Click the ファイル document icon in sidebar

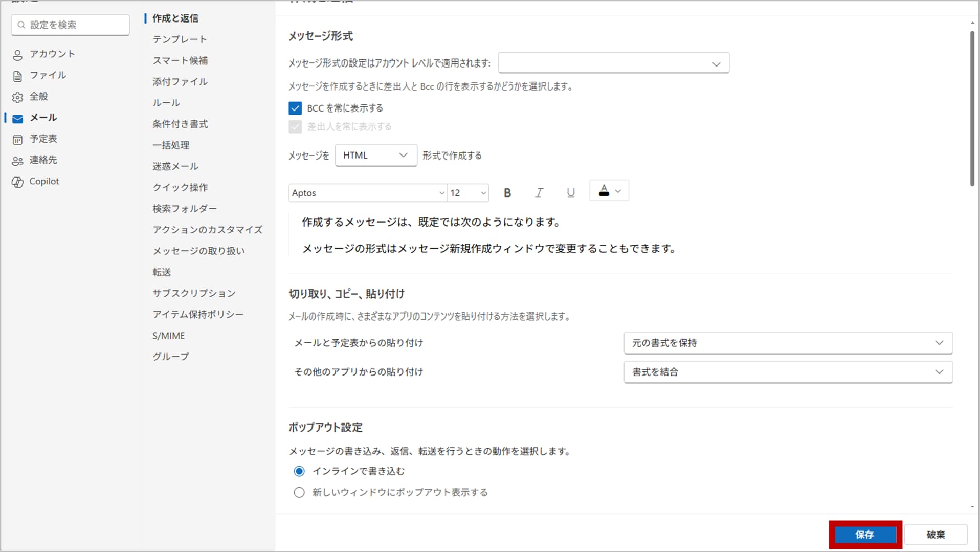click(17, 76)
